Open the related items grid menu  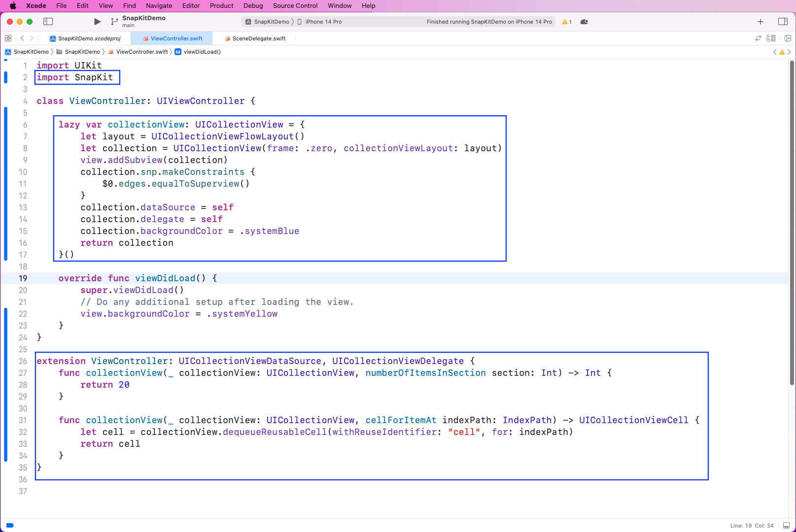coord(8,38)
